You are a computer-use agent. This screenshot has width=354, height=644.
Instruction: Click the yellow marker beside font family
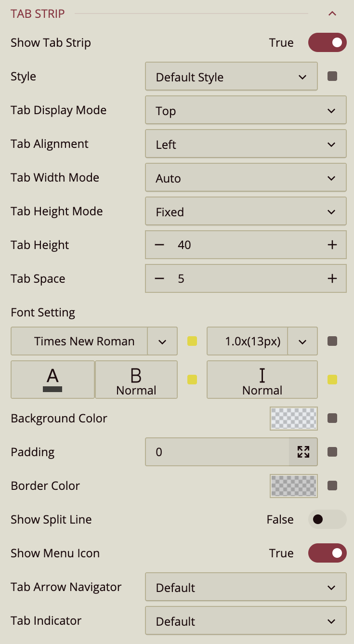tap(192, 342)
